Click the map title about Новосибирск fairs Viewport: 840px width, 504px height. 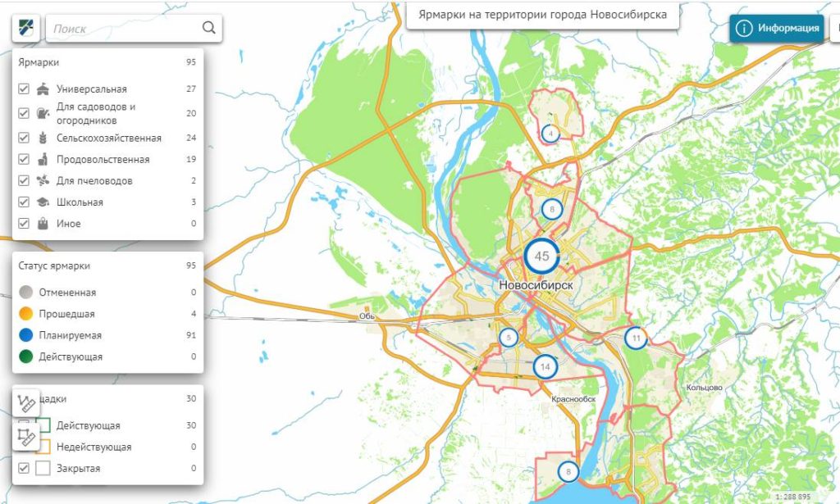click(x=542, y=15)
